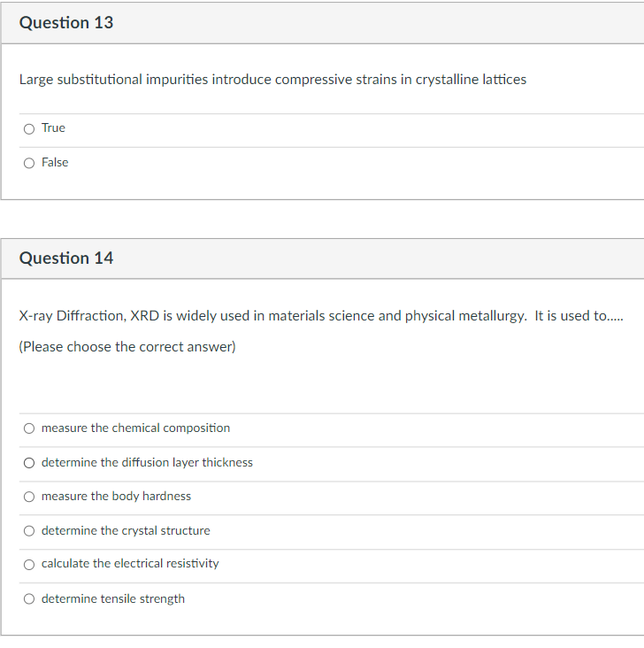Click the substitutional impurities question text

click(272, 80)
